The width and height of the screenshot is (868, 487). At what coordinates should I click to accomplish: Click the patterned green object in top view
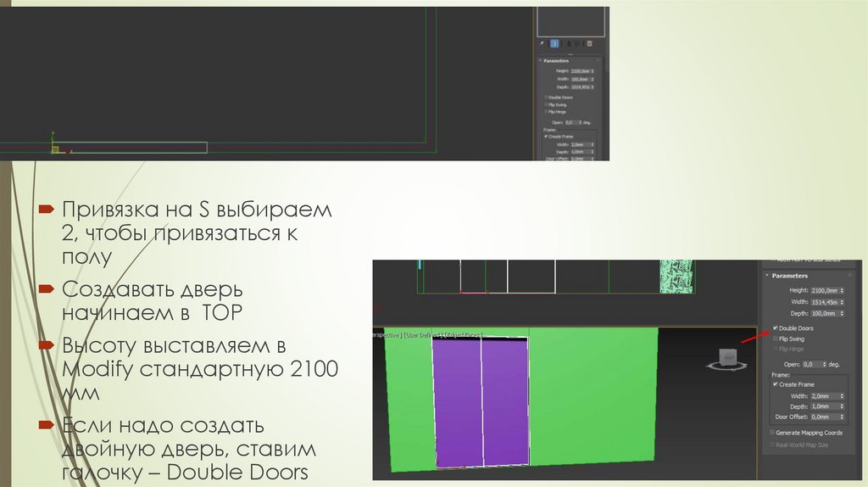pos(676,276)
